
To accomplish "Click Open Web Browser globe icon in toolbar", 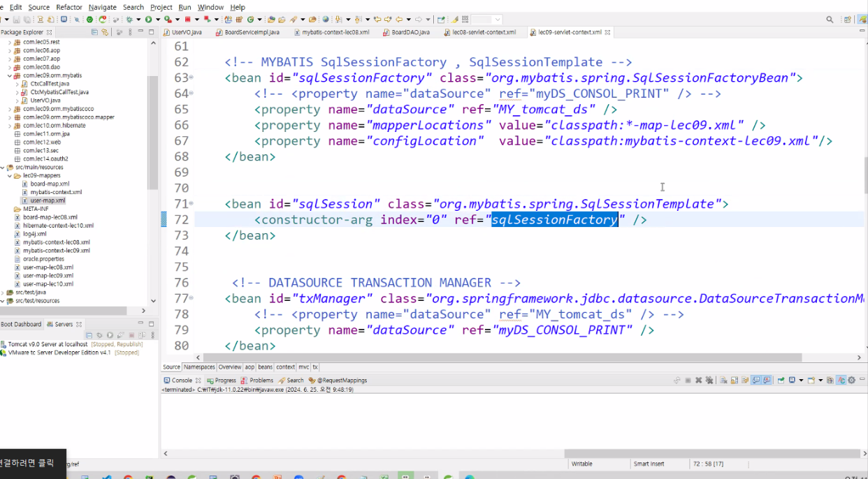I will click(x=326, y=20).
